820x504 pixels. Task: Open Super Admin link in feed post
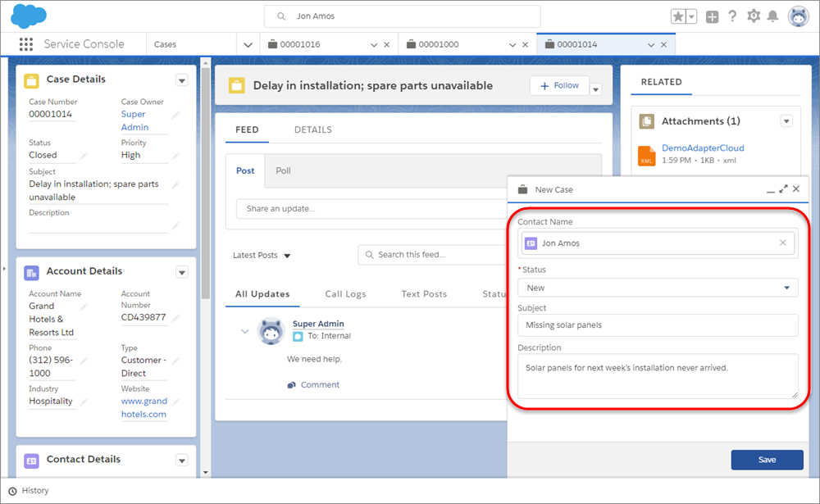(318, 325)
